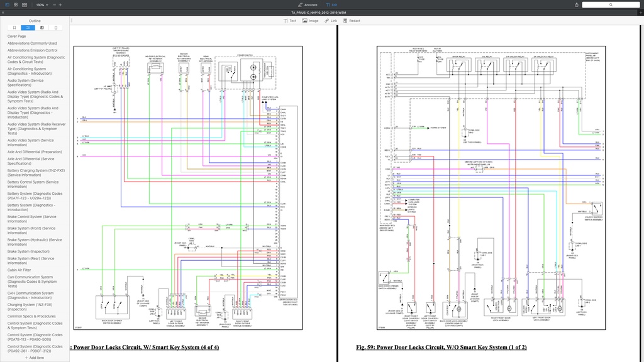The height and width of the screenshot is (362, 644).
Task: Close the TA_PRIUS-C document tab
Action: pyautogui.click(x=3, y=13)
